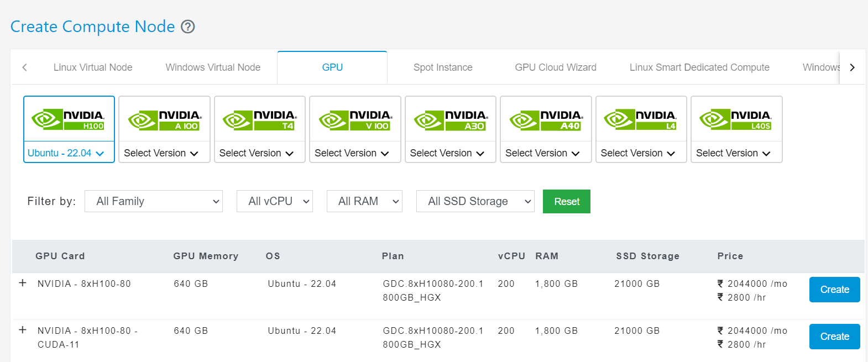
Task: Click the Filter by label
Action: tap(51, 201)
